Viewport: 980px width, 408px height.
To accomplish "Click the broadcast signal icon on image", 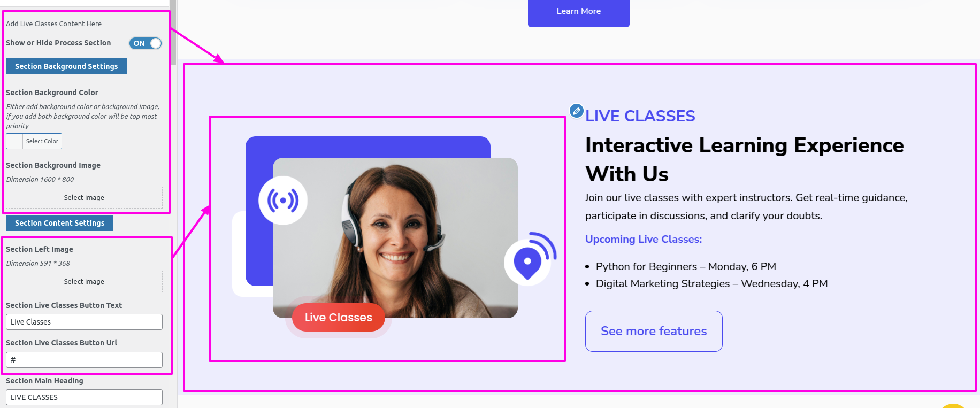I will 283,201.
